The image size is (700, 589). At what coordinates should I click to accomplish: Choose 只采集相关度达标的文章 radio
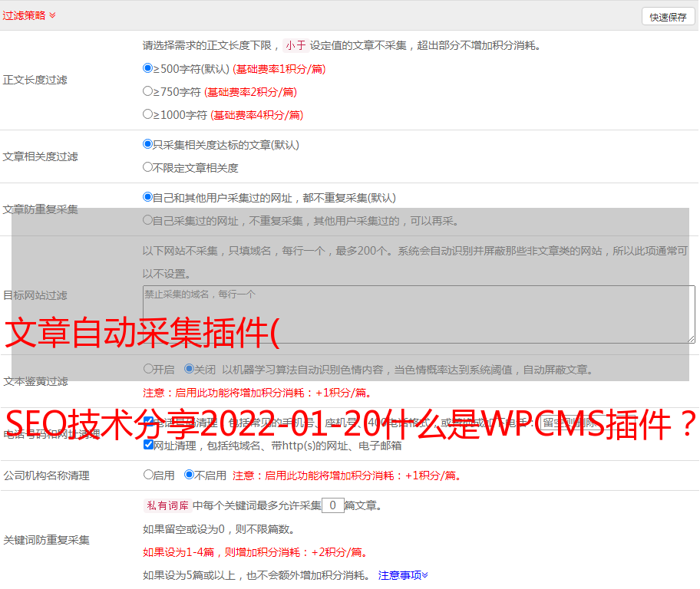[x=147, y=144]
